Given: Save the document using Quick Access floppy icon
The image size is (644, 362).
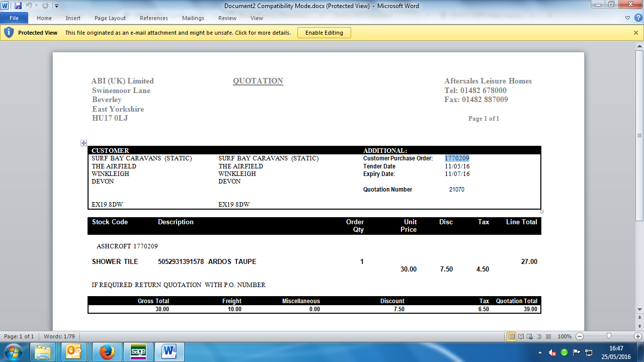Looking at the screenshot, I should coord(18,6).
